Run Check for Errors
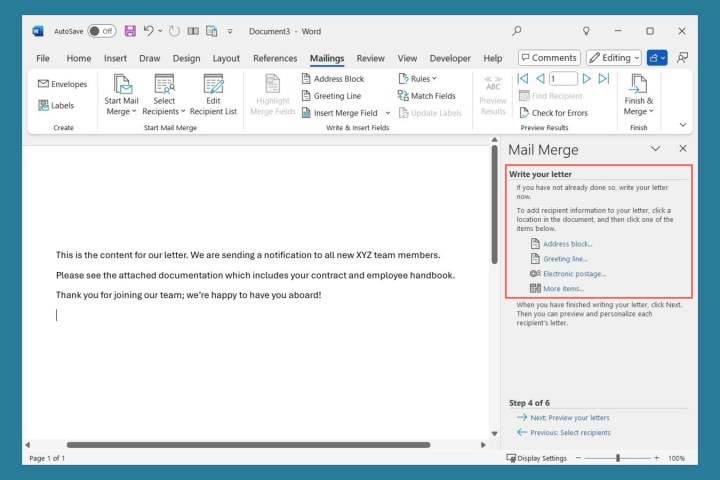 [x=553, y=113]
